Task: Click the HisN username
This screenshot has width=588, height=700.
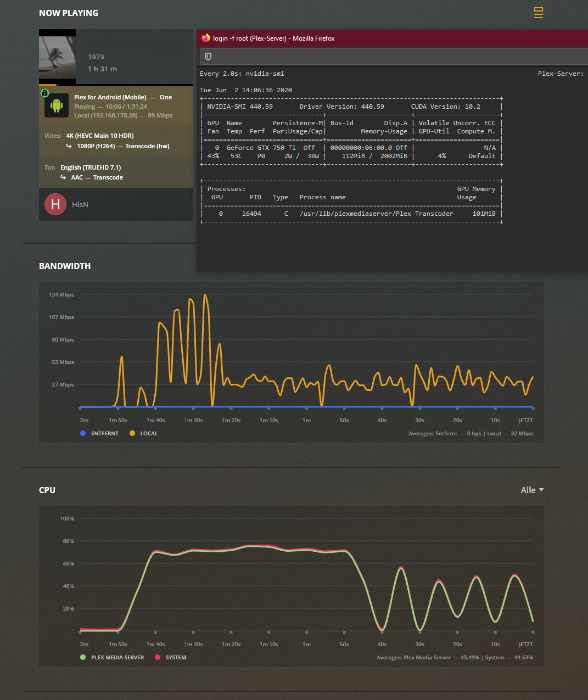Action: [x=80, y=204]
